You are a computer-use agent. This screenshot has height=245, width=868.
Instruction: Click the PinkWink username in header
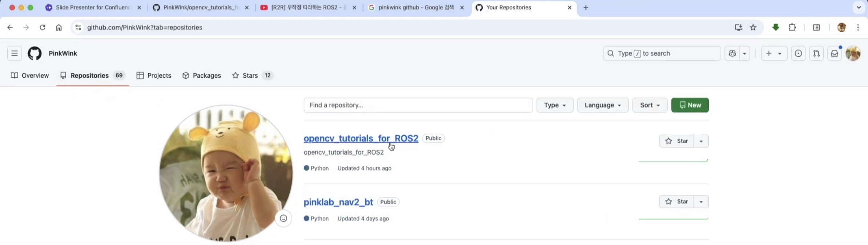[63, 53]
